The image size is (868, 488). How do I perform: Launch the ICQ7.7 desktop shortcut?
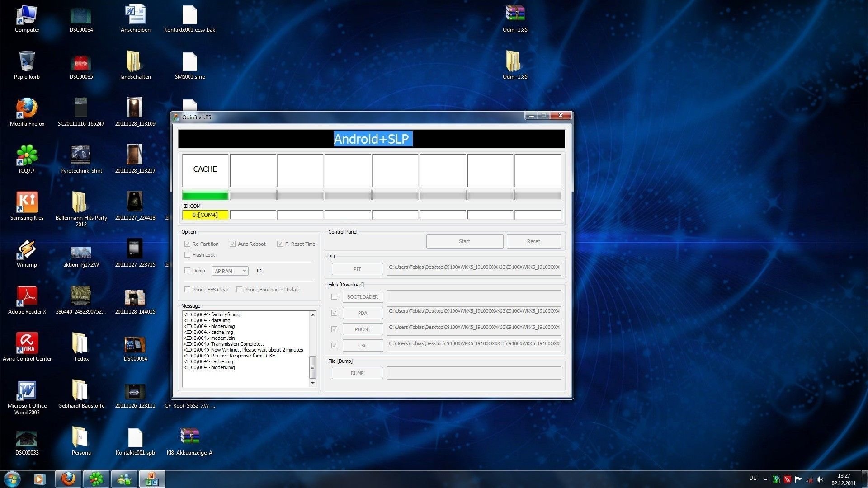tap(27, 160)
